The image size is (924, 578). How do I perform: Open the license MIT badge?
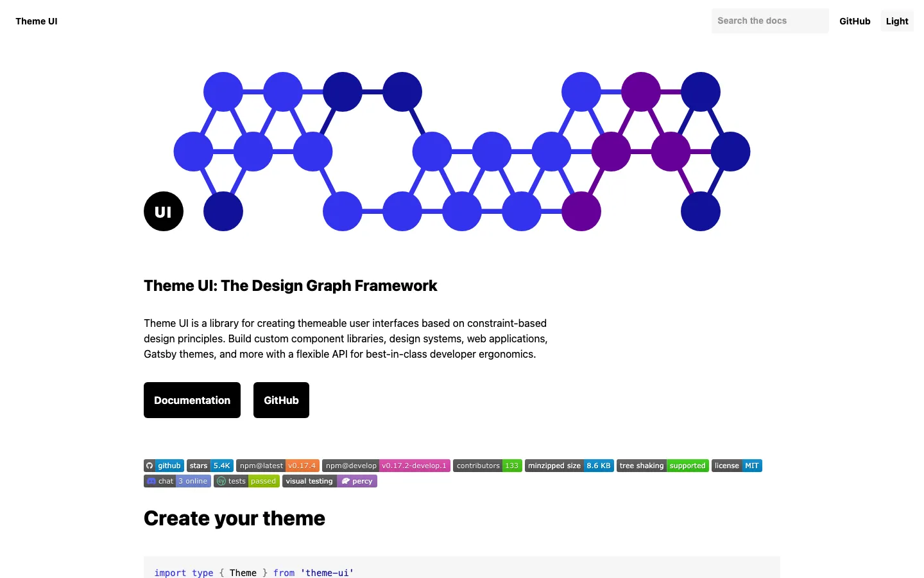pyautogui.click(x=737, y=466)
